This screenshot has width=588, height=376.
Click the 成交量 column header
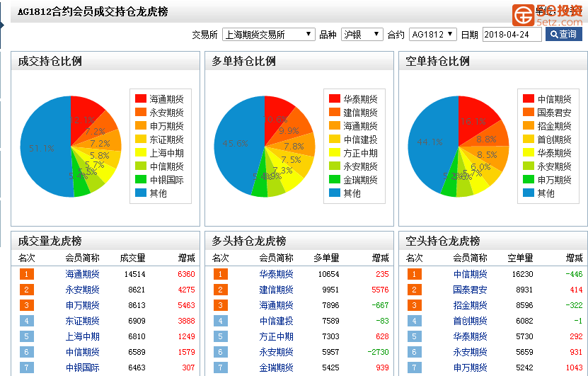coord(132,258)
